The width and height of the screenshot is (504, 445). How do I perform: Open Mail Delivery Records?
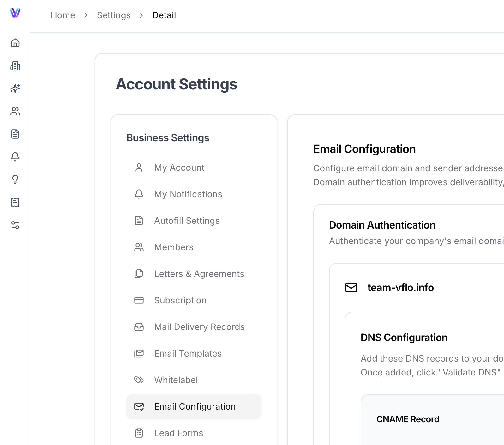click(x=199, y=327)
